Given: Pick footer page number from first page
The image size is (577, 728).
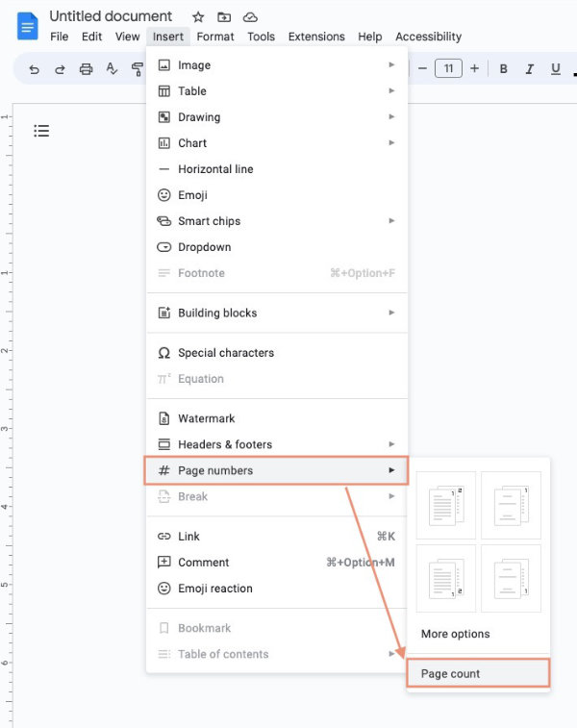Looking at the screenshot, I should click(446, 579).
